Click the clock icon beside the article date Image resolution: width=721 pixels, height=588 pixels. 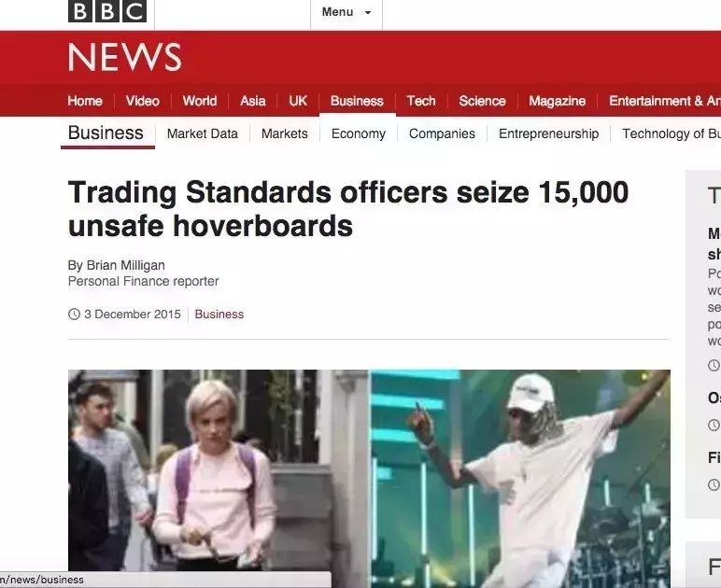pyautogui.click(x=74, y=315)
